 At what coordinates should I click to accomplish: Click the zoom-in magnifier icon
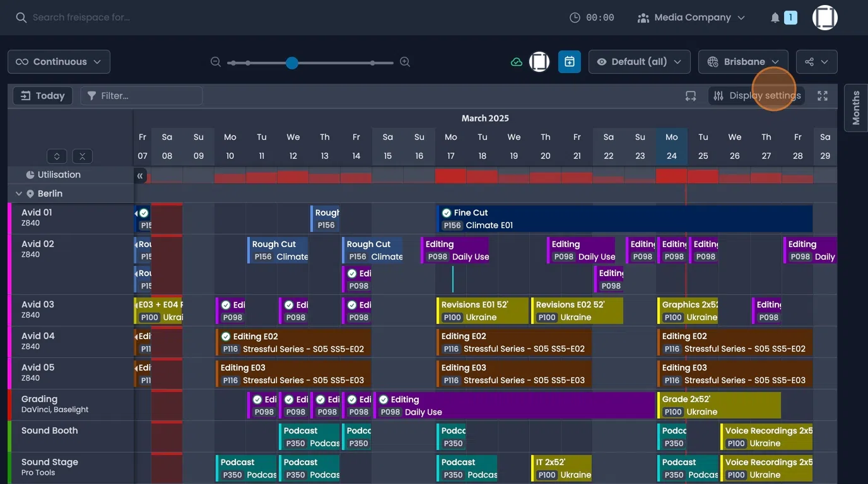click(x=404, y=62)
